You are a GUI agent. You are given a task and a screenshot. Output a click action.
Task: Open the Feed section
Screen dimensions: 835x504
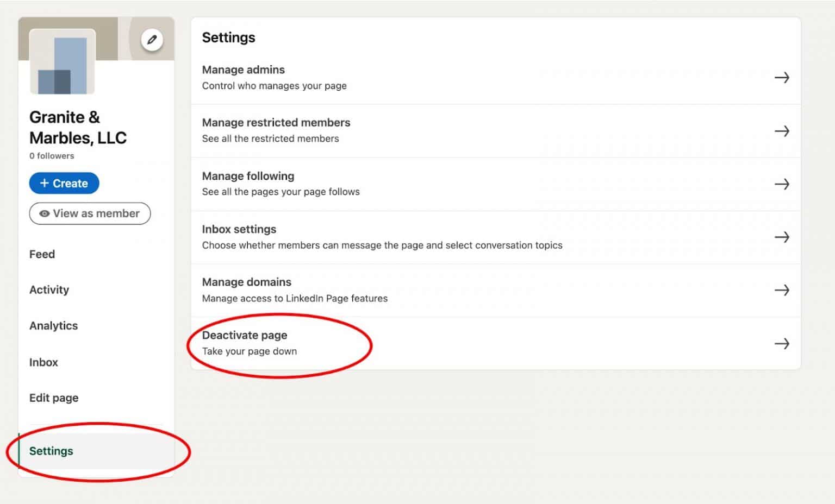[42, 254]
